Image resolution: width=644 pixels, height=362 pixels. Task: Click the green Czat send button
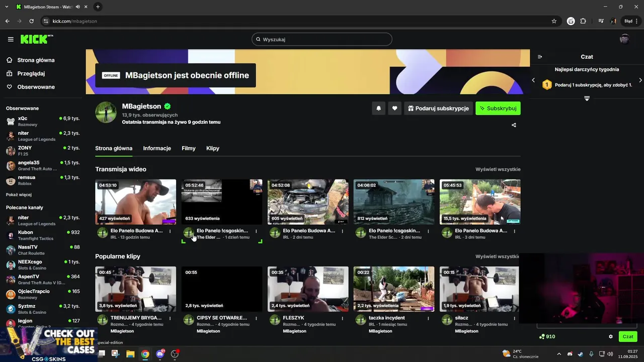(628, 336)
